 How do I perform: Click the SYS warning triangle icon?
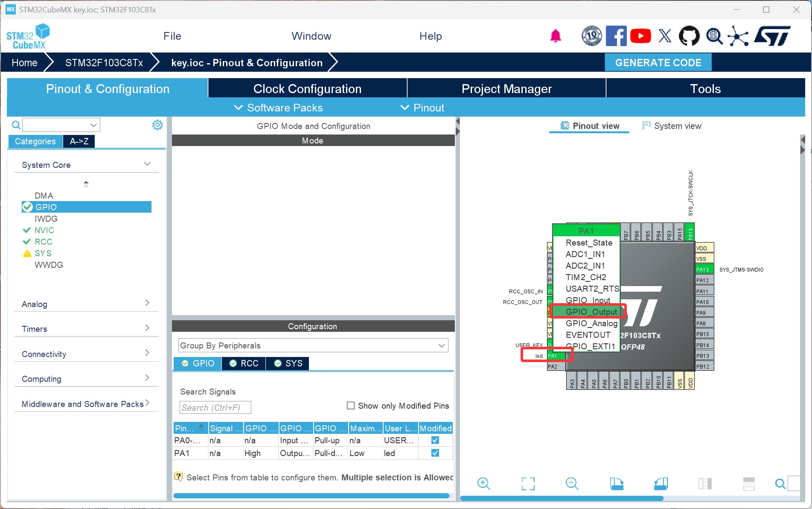coord(27,253)
